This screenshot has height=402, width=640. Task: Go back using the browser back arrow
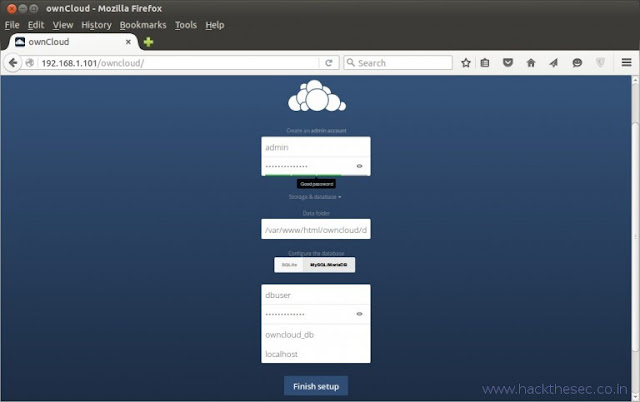click(13, 63)
